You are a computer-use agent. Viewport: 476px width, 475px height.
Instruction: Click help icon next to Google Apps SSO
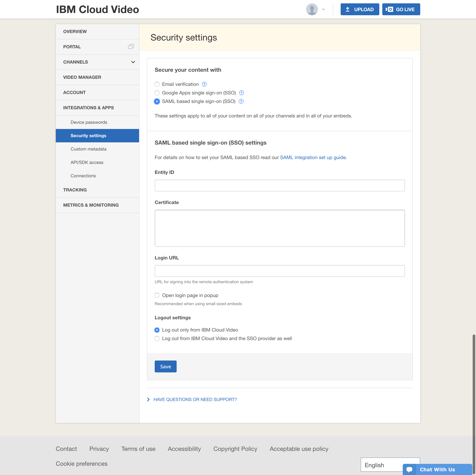(242, 93)
